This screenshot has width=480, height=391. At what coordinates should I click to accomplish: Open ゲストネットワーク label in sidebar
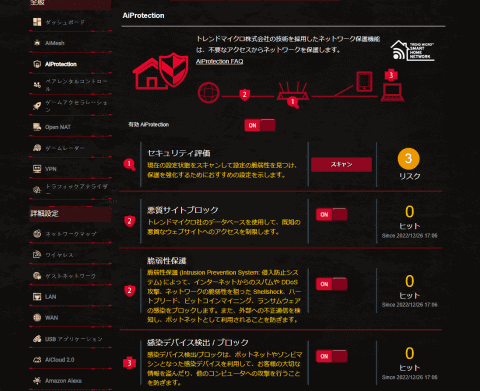71,276
